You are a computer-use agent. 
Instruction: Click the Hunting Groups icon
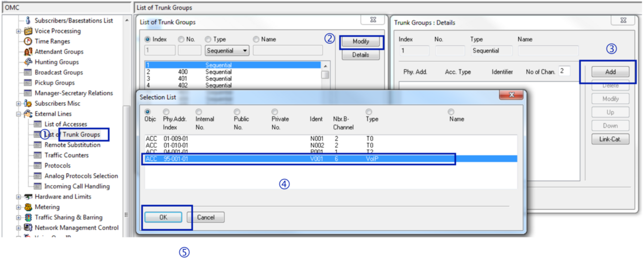(28, 62)
